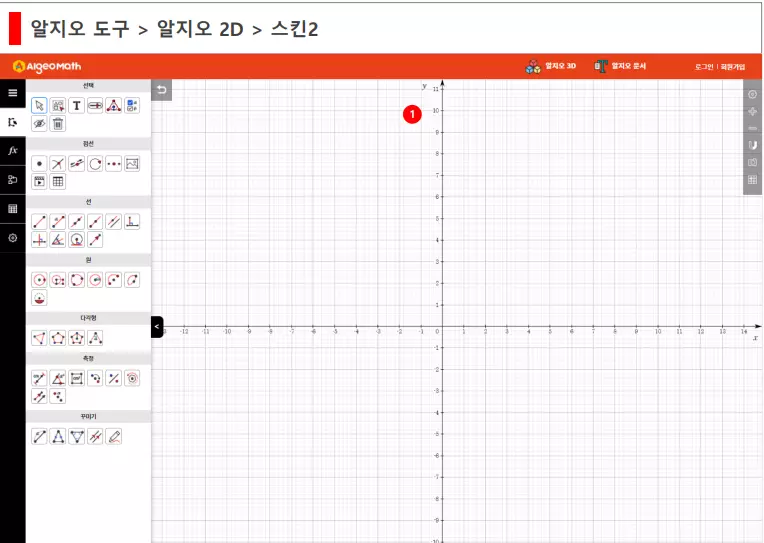
Task: Zoom in with the plus button
Action: click(x=752, y=112)
